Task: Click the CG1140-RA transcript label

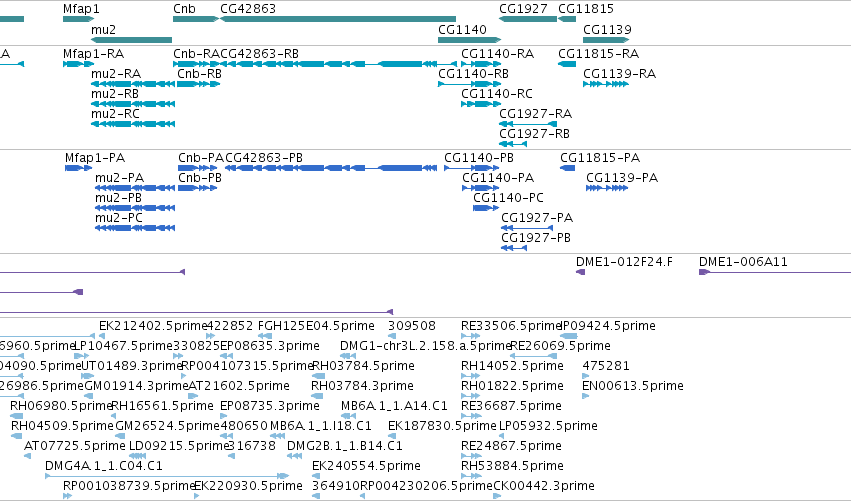Action: pos(498,54)
